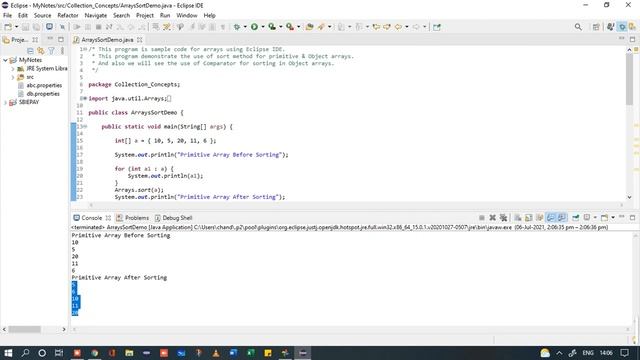Open the Display Selected Console dropdown arrow
The width and height of the screenshot is (640, 360).
(x=595, y=218)
